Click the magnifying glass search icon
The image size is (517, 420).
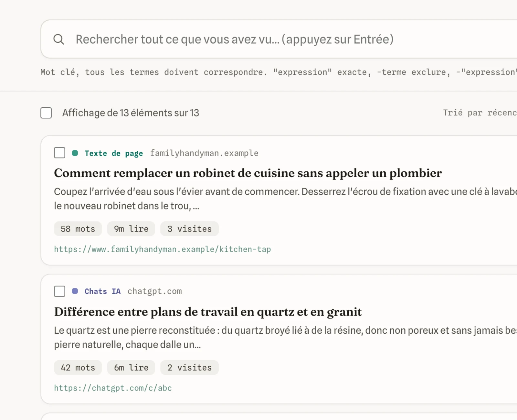tap(58, 39)
